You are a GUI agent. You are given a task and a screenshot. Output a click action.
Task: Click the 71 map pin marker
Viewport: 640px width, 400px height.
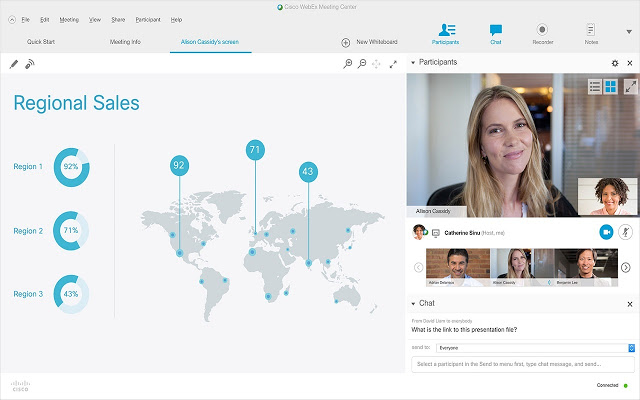pyautogui.click(x=255, y=150)
